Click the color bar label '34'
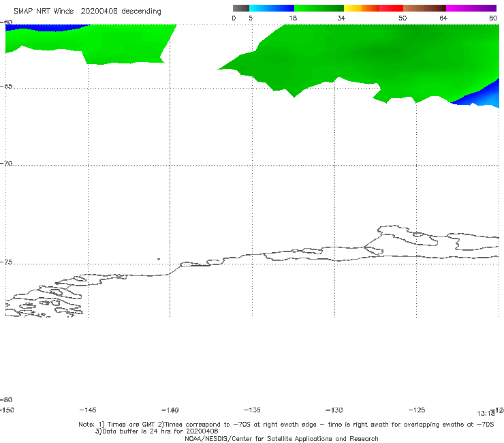Screen dimensions: 504x443 click(x=341, y=18)
